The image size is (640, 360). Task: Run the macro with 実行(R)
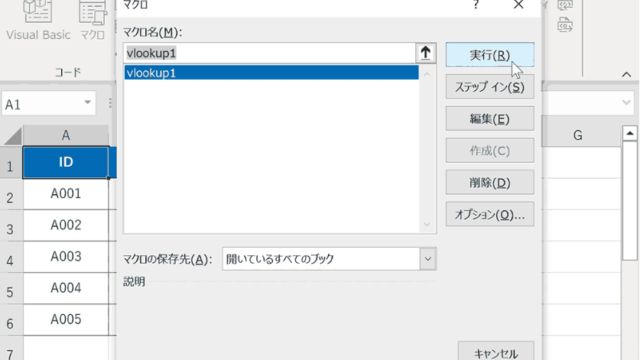(490, 55)
